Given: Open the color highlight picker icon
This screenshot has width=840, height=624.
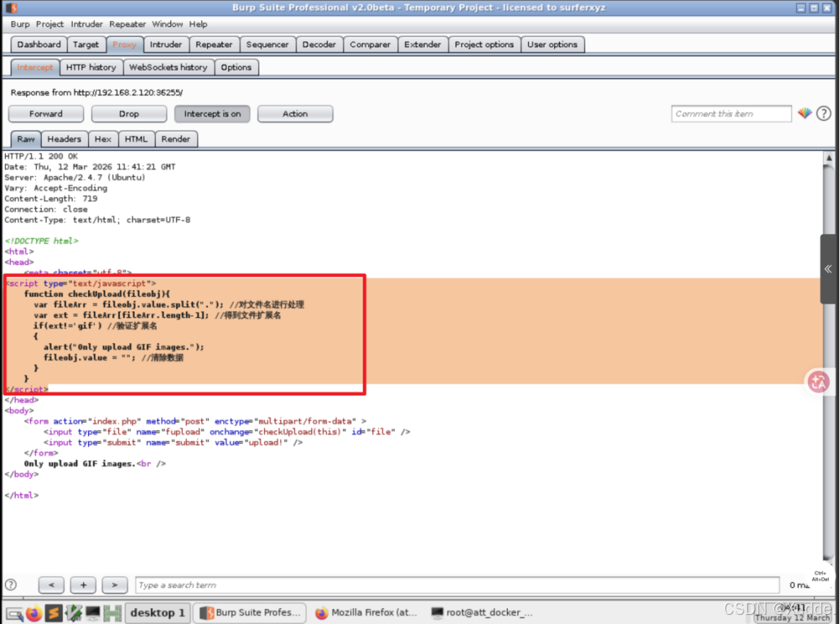Looking at the screenshot, I should pyautogui.click(x=804, y=114).
